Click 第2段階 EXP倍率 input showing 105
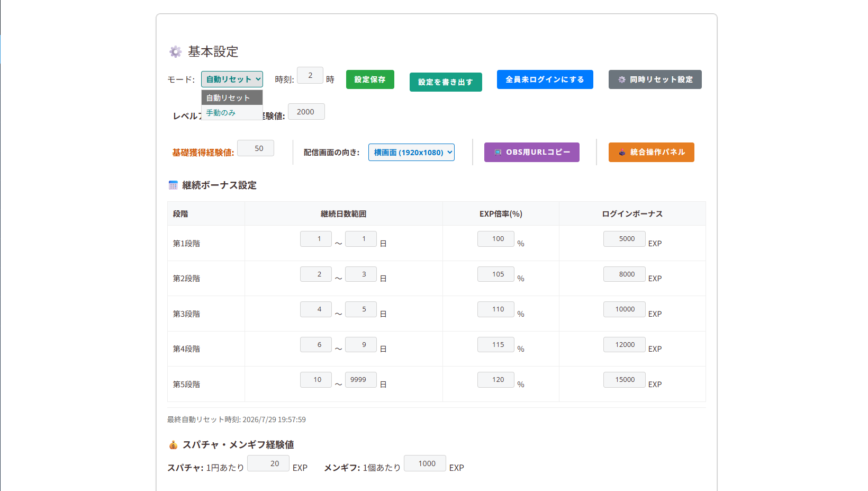Image resolution: width=868 pixels, height=491 pixels. tap(496, 274)
